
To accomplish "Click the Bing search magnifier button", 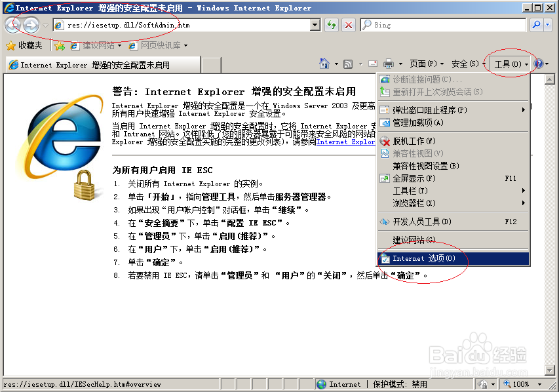I will (536, 25).
